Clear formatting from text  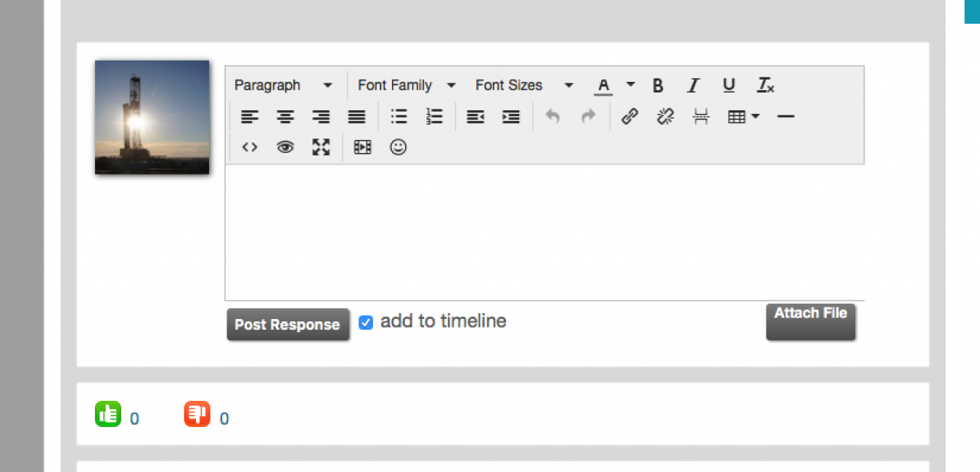pos(766,86)
